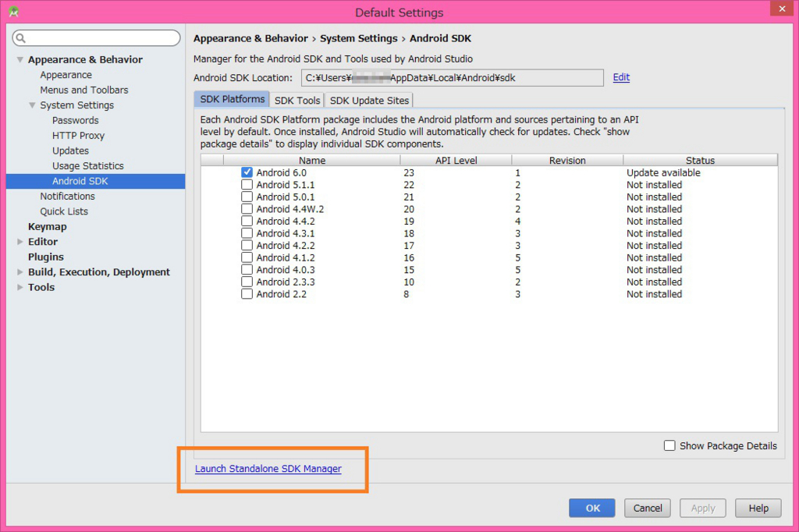799x532 pixels.
Task: Uncheck the Android 6.0 checkbox
Action: (x=247, y=172)
